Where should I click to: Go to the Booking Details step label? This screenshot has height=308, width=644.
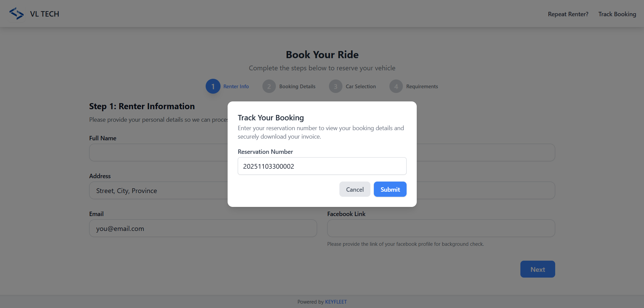coord(297,87)
